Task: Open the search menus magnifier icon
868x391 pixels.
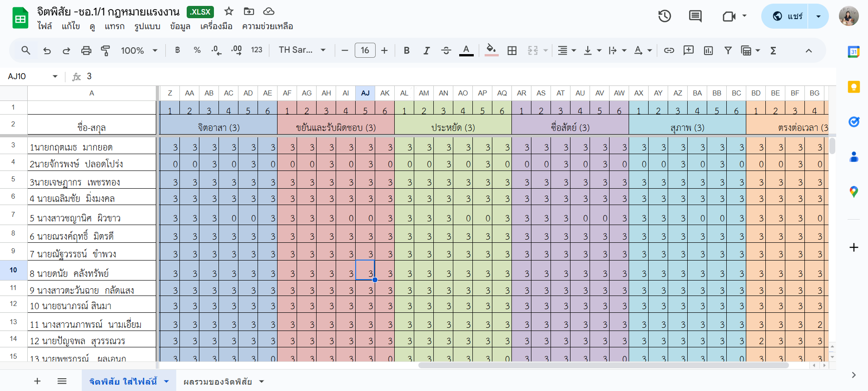Action: pyautogui.click(x=26, y=50)
